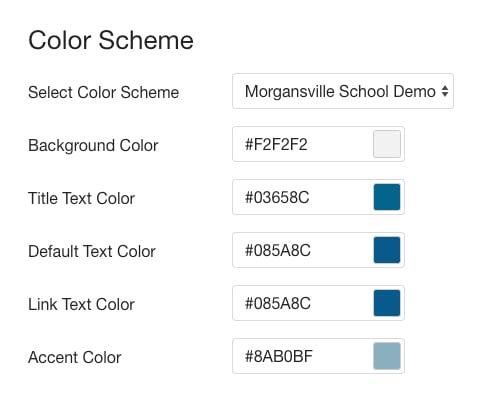
Task: Click the Title Text Color label
Action: (x=82, y=198)
